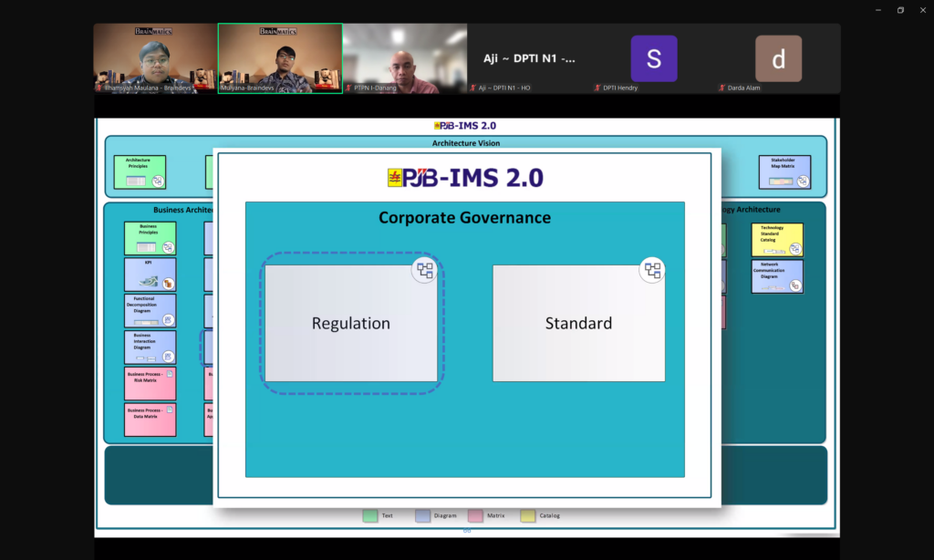The height and width of the screenshot is (560, 934).
Task: Select the Standard box
Action: click(578, 324)
